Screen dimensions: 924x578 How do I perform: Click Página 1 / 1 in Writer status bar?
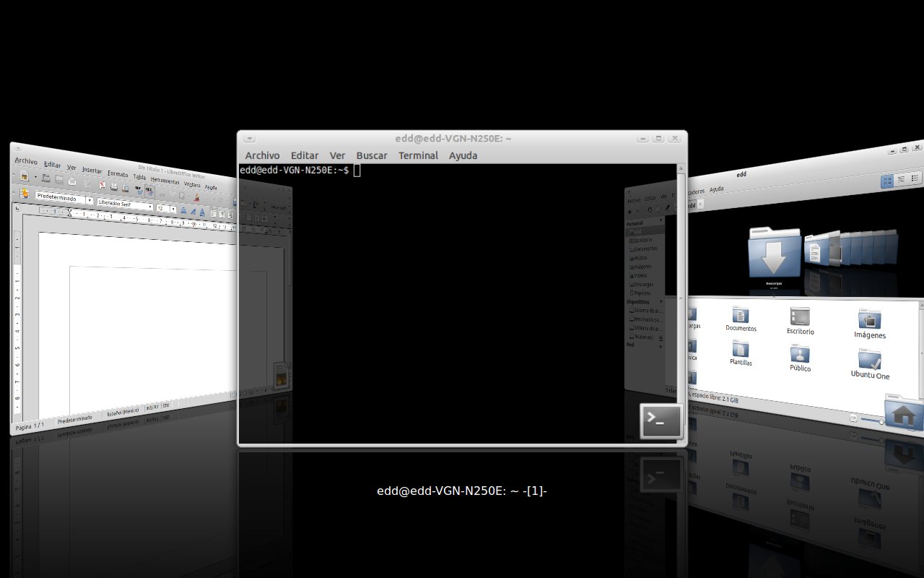coord(30,427)
